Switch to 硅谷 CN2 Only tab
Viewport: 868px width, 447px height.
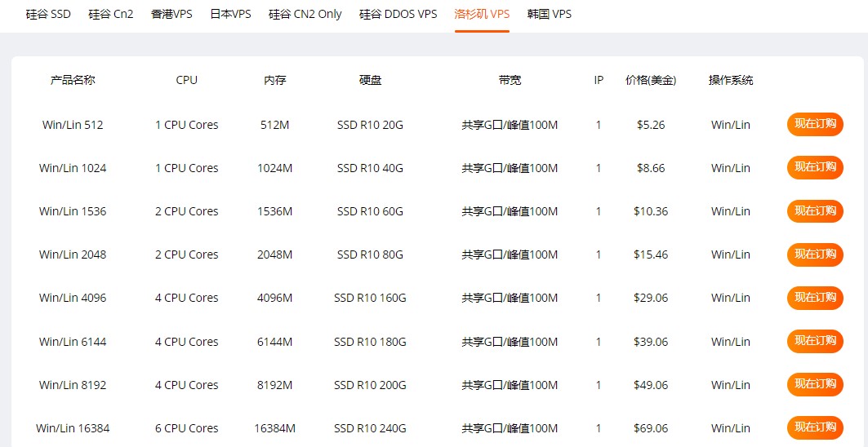coord(305,15)
